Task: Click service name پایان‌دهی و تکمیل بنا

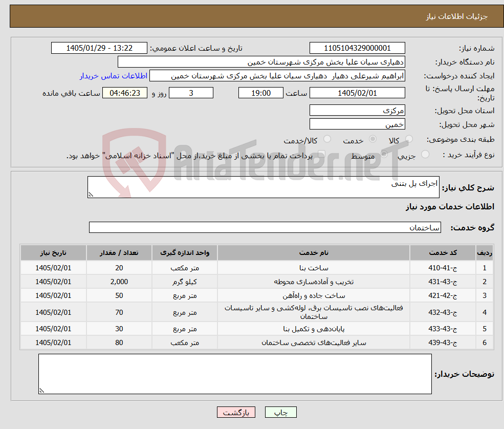Action: [314, 329]
